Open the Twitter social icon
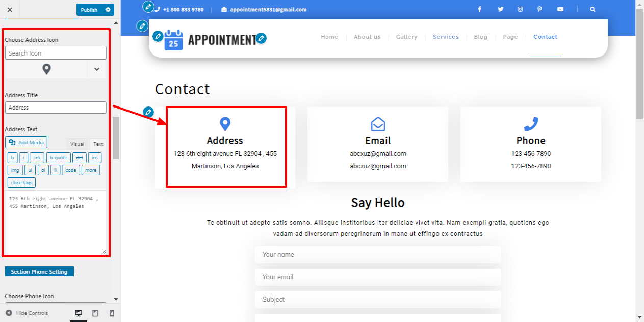Screen dimensions: 644x322 (x=500, y=9)
